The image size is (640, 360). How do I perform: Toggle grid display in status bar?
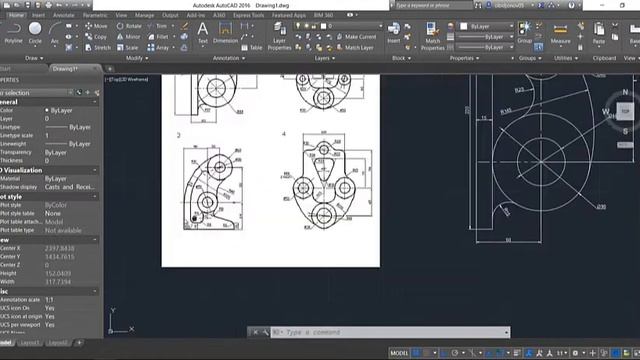416,353
